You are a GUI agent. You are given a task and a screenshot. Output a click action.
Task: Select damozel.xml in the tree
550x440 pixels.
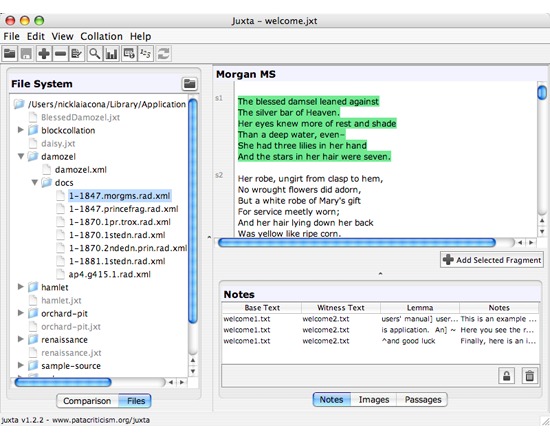81,170
